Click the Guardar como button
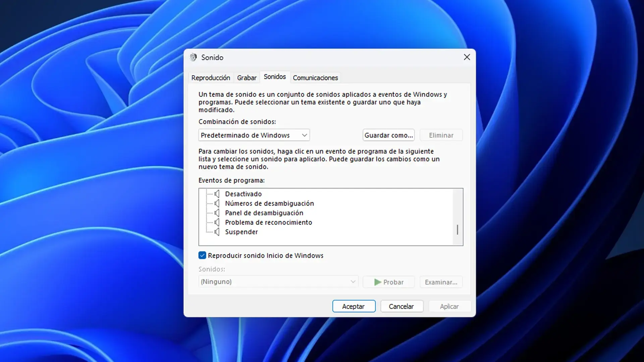The height and width of the screenshot is (362, 644). (x=388, y=135)
